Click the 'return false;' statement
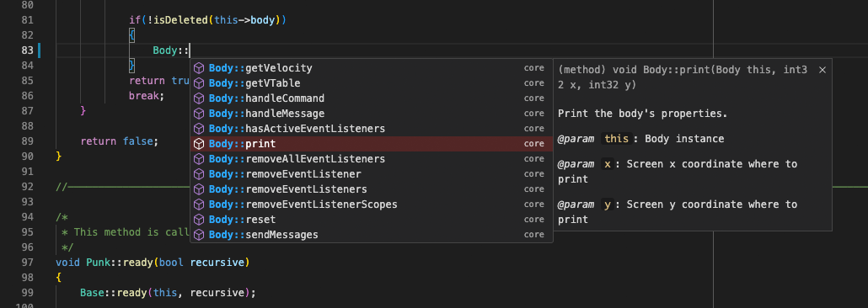This screenshot has height=308, width=868. [120, 141]
